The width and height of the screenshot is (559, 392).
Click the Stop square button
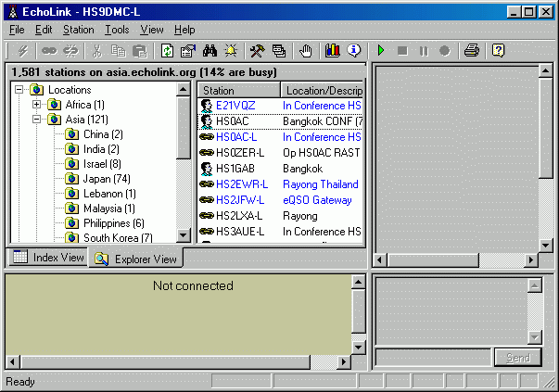click(x=402, y=51)
